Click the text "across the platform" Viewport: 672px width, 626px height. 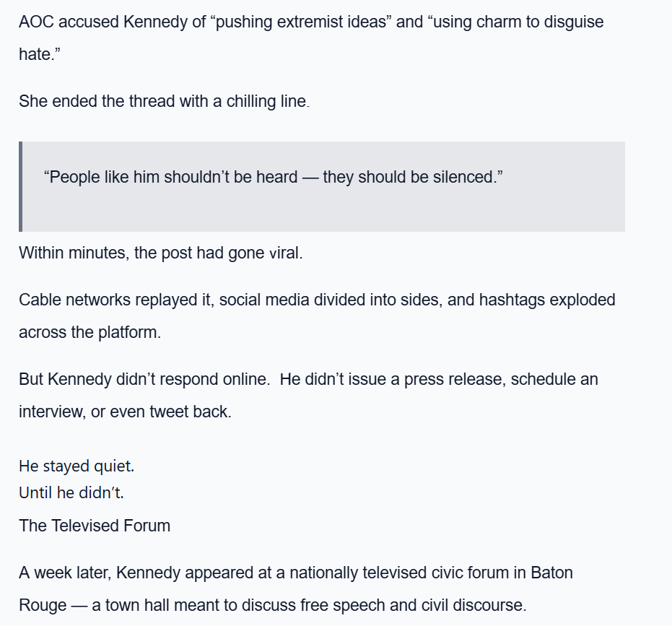[x=90, y=333]
